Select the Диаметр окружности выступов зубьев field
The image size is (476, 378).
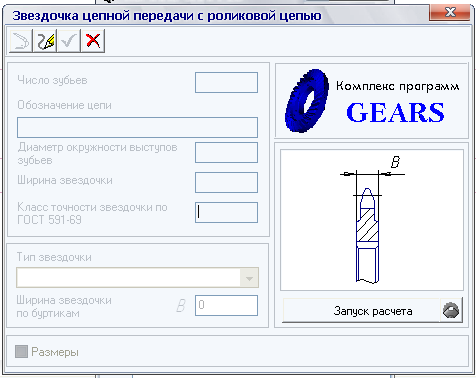pos(226,152)
